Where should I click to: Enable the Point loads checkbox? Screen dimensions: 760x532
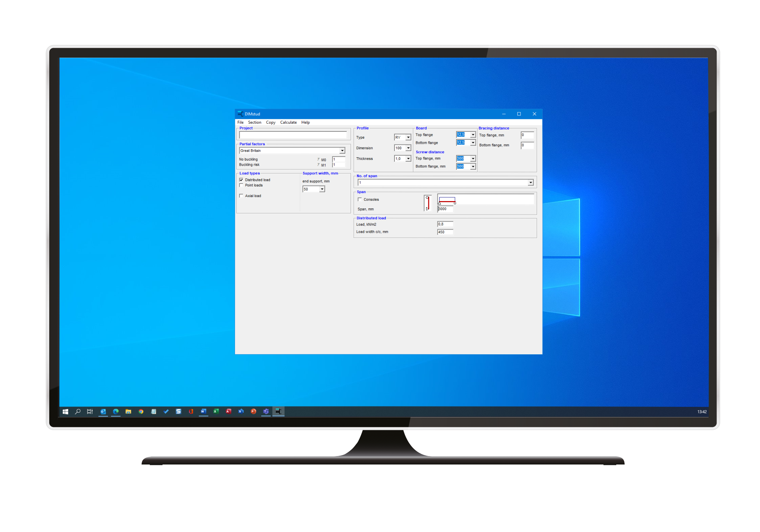pyautogui.click(x=241, y=185)
